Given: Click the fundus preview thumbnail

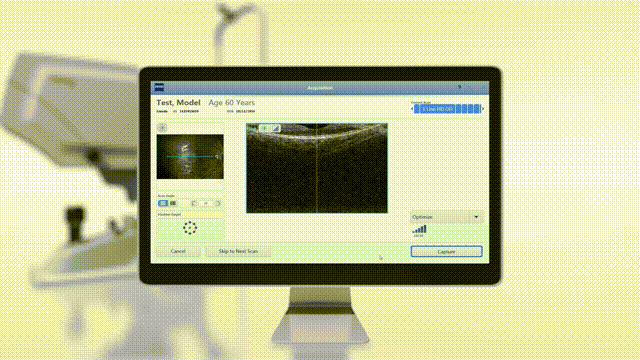Looking at the screenshot, I should (x=190, y=156).
